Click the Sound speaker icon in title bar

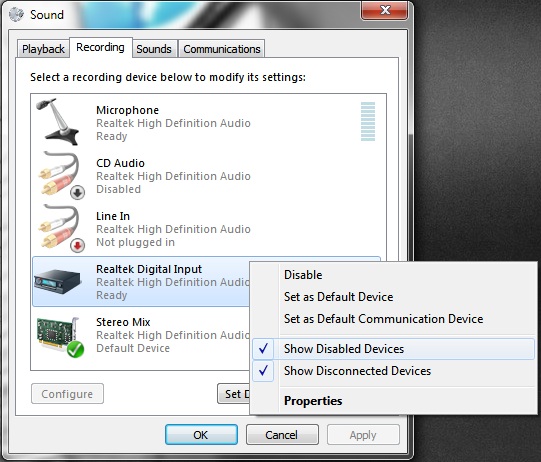16,14
